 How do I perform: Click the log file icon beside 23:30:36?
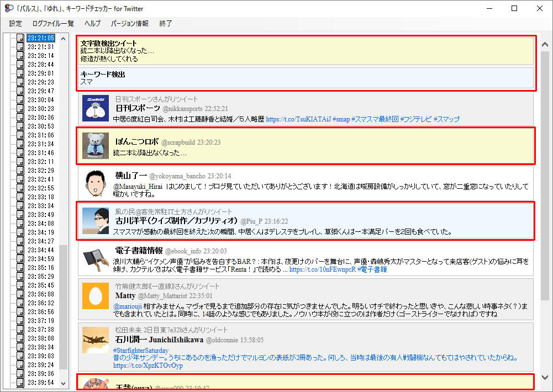pyautogui.click(x=20, y=117)
